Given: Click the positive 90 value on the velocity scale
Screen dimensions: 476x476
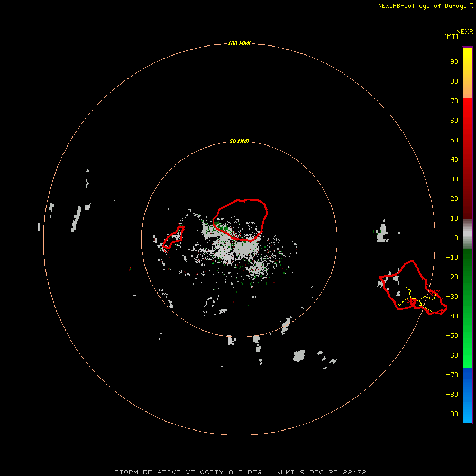Looking at the screenshot, I should pos(454,62).
